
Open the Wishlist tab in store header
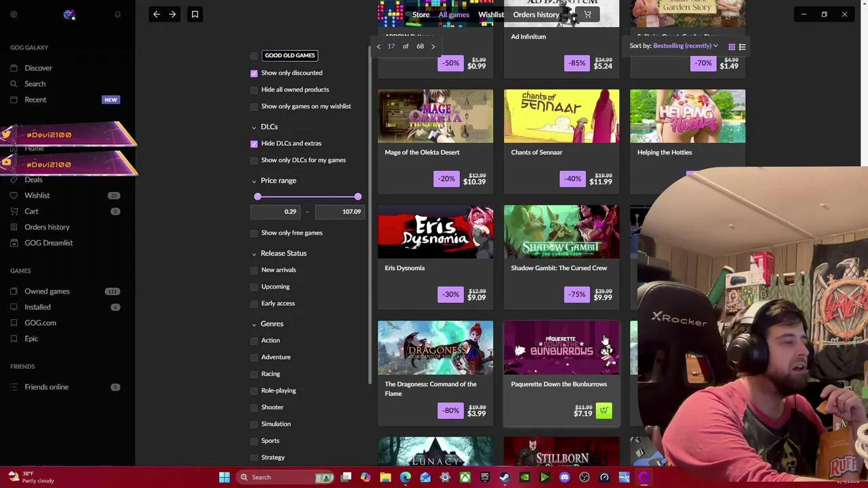point(491,15)
